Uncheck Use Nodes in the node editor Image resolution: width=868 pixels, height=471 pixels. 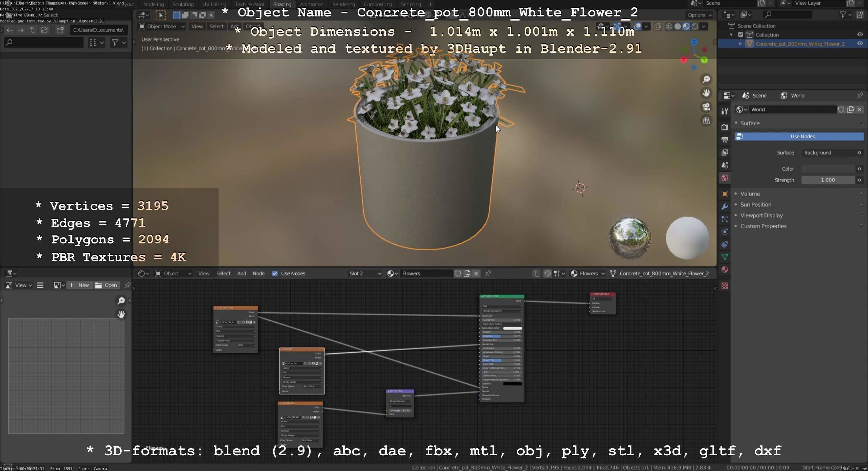275,273
